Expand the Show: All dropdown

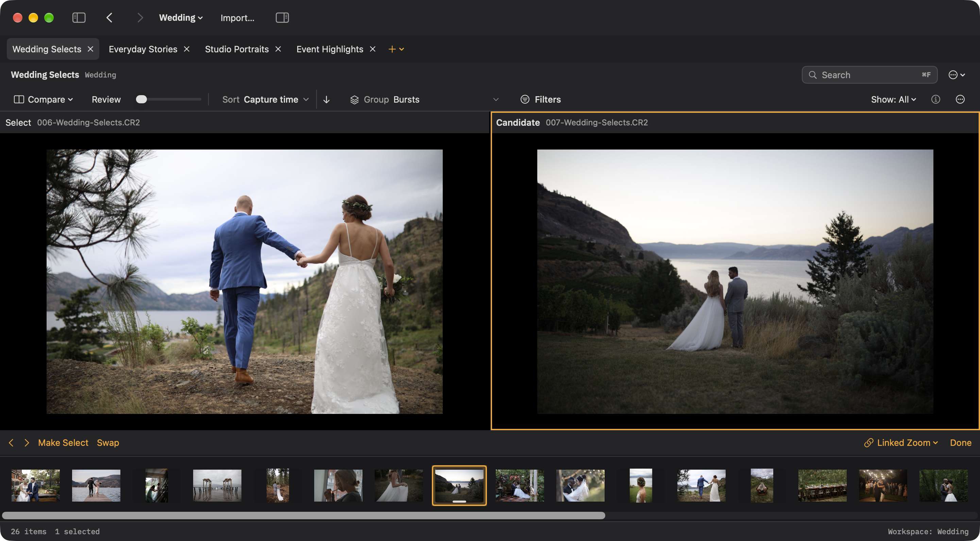893,100
